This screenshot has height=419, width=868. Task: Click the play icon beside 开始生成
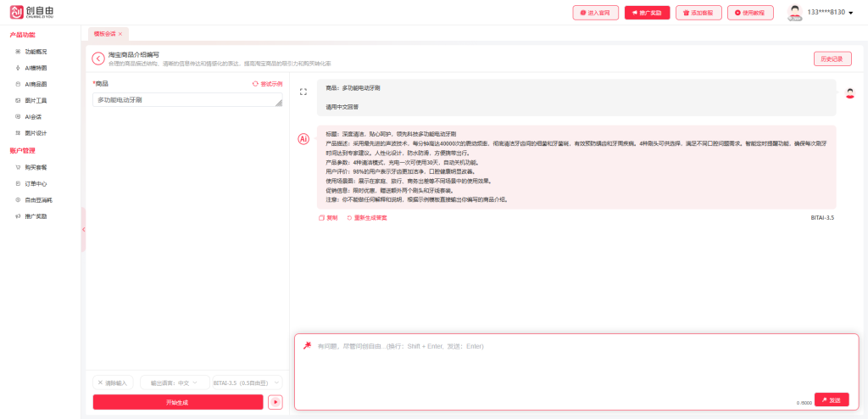click(275, 402)
